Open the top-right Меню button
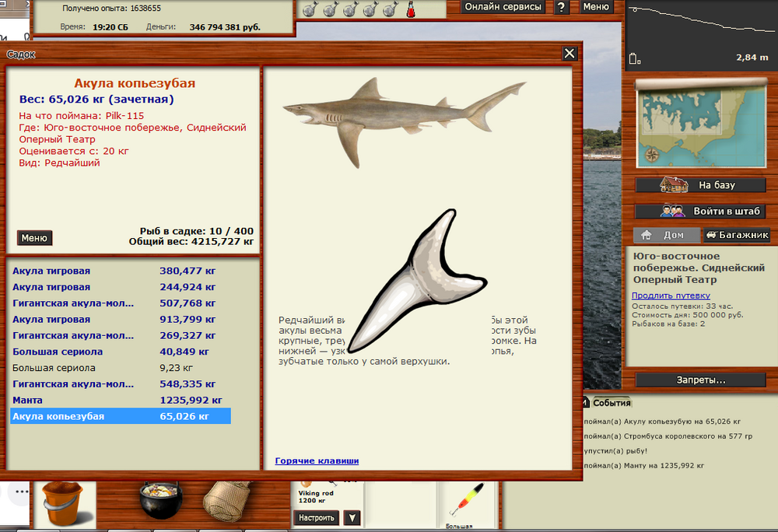Viewport: 778px width, 532px height. coord(596,7)
